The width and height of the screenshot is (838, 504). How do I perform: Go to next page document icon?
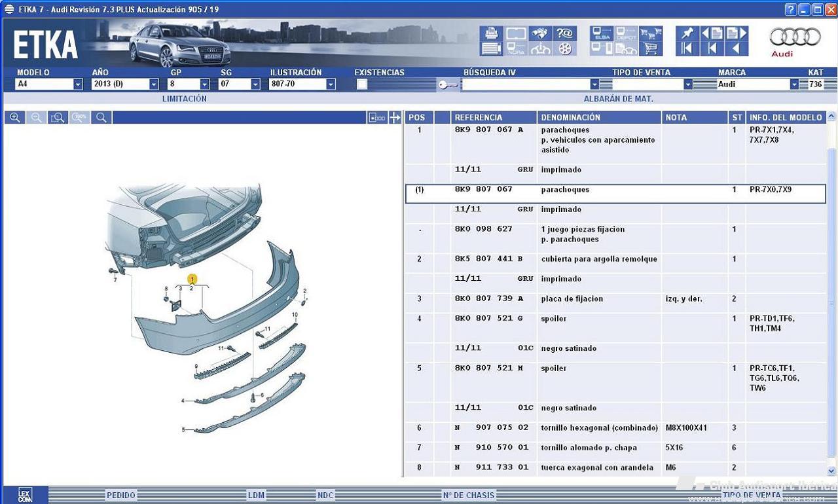coord(737,33)
